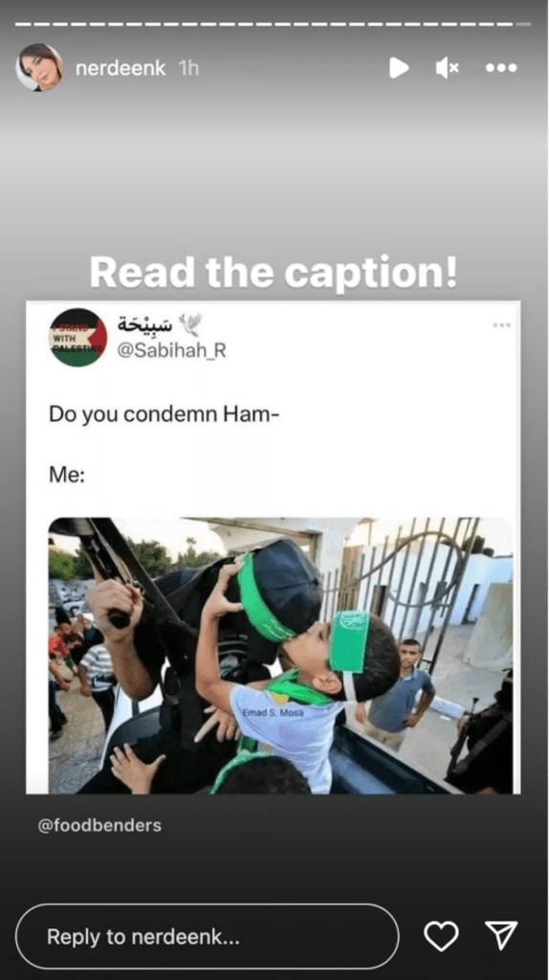The height and width of the screenshot is (980, 549).
Task: Resume the story with the play button
Action: pyautogui.click(x=399, y=68)
